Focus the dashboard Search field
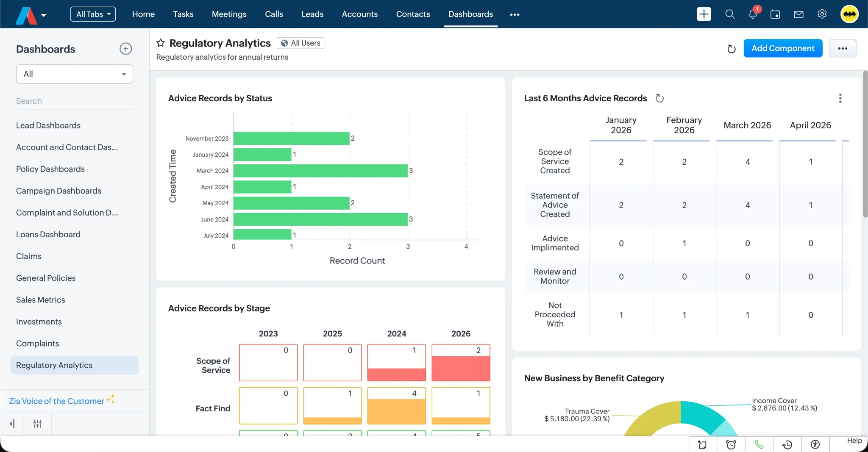Screen dimensions: 868x452 75,101
